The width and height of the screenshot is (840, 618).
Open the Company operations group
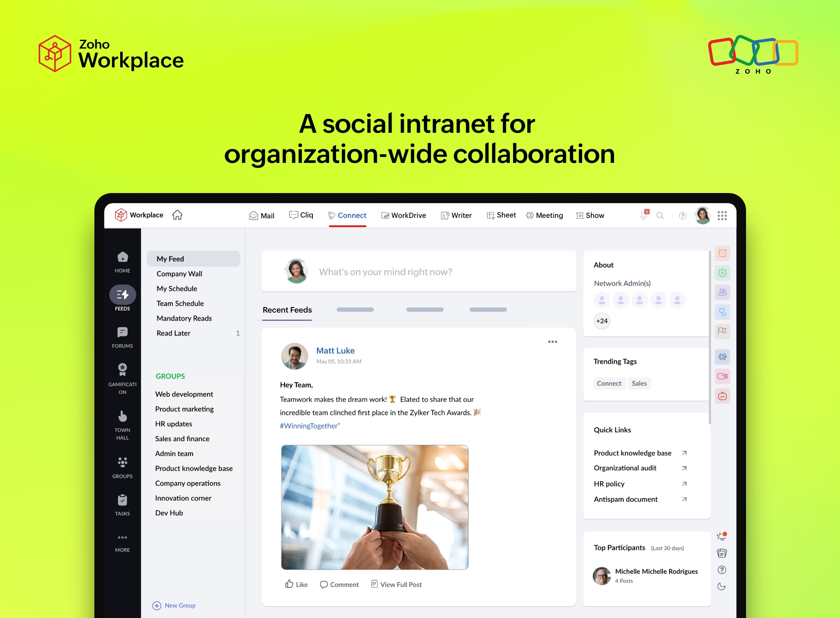point(187,483)
